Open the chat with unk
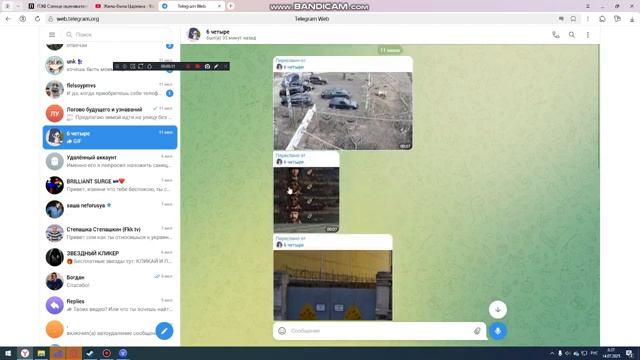 tap(110, 65)
